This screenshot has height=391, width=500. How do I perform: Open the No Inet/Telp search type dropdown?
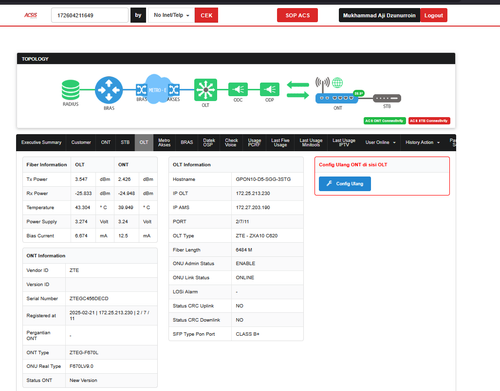tap(171, 15)
